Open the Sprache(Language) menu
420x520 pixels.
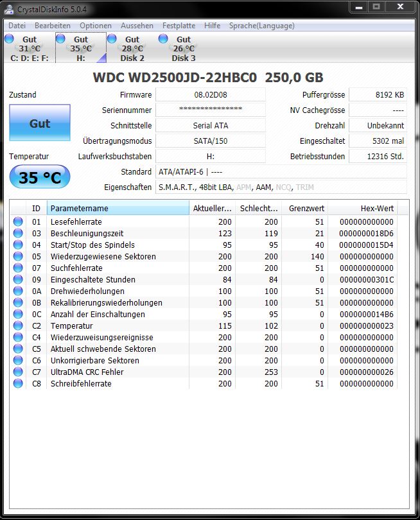pos(262,26)
